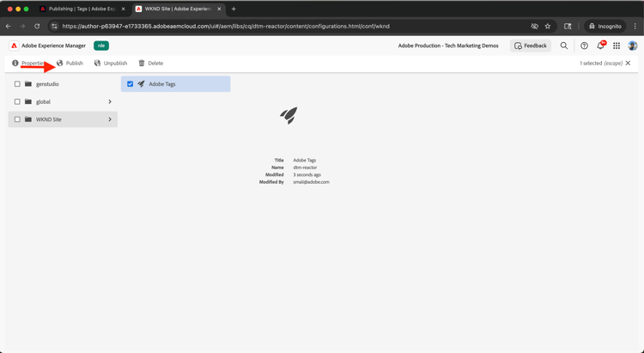The height and width of the screenshot is (353, 644).
Task: Open a new browser tab
Action: pos(234,9)
